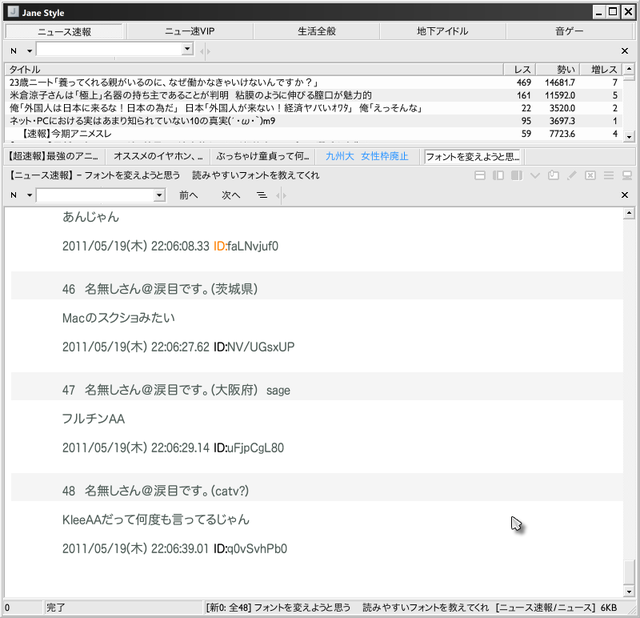The image size is (640, 618).
Task: Open the 【超速報】最強のアニ… thread tab
Action: (x=54, y=156)
